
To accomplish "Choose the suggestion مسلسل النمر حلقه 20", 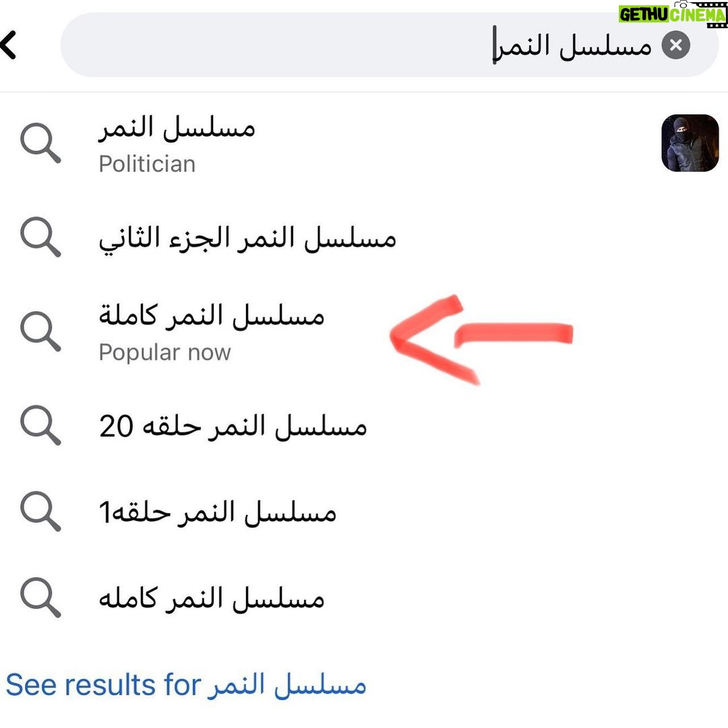I will pyautogui.click(x=364, y=425).
